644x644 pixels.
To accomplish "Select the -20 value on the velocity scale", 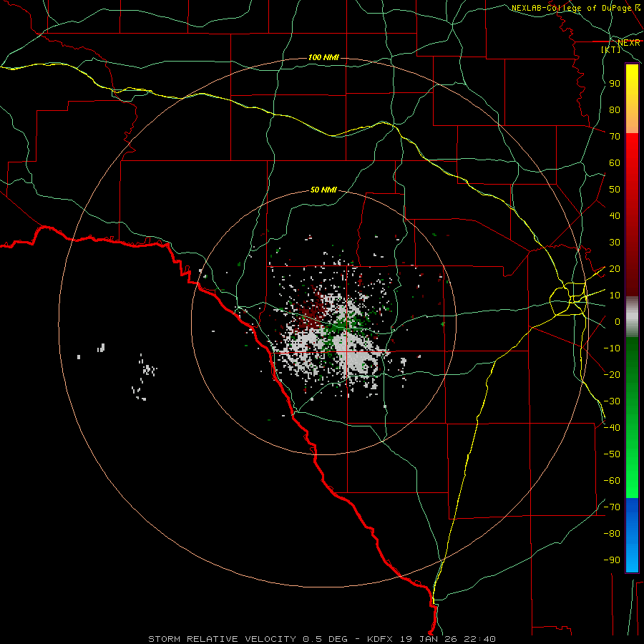I will (x=612, y=375).
